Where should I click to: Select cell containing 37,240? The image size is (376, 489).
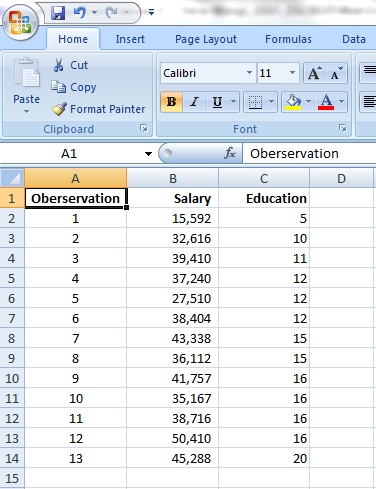173,278
